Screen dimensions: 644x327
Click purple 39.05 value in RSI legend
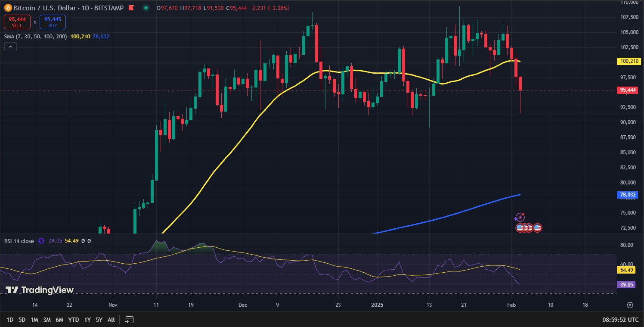(54, 241)
